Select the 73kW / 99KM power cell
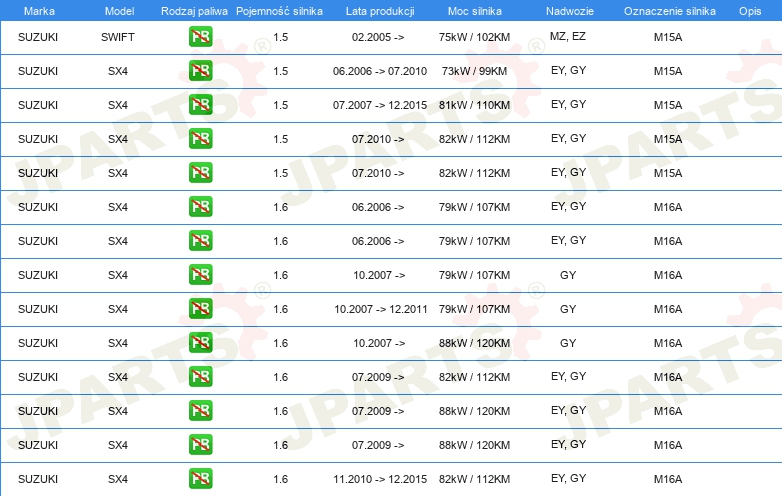The image size is (782, 496). [474, 71]
